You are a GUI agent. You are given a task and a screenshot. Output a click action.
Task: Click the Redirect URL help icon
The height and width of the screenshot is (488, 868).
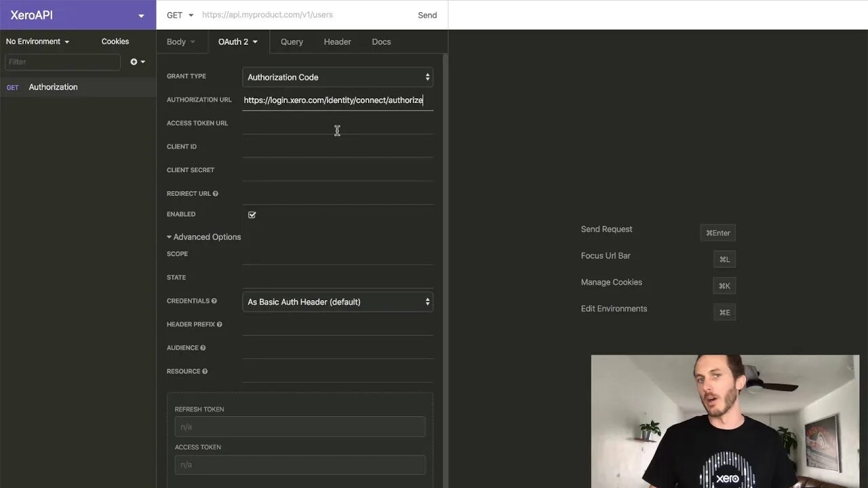coord(216,194)
